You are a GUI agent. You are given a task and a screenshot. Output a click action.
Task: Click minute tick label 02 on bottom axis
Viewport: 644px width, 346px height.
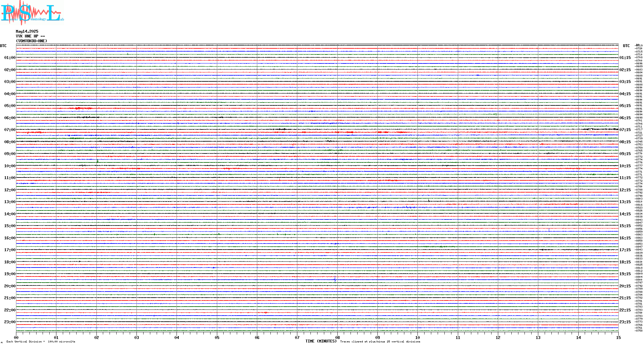(96, 337)
